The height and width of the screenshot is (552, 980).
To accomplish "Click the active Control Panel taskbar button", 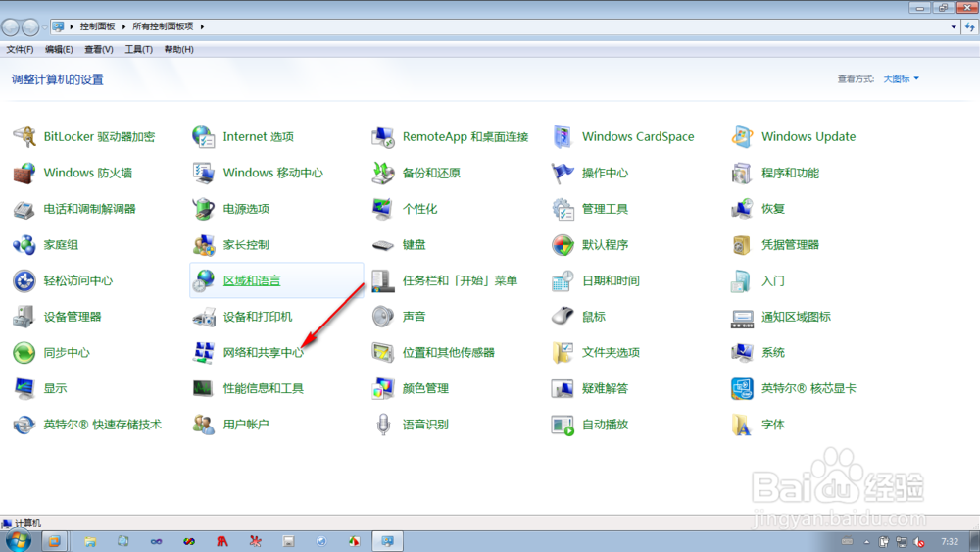I will [x=387, y=541].
